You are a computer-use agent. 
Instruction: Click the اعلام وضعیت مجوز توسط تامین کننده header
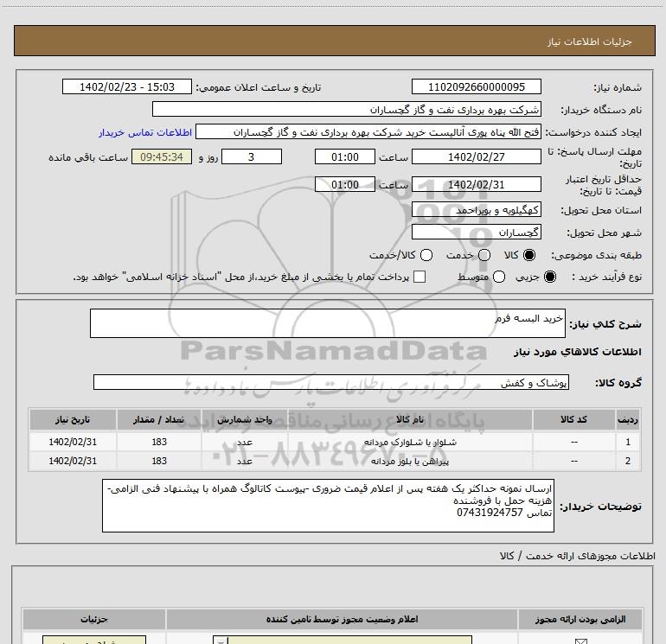click(342, 620)
